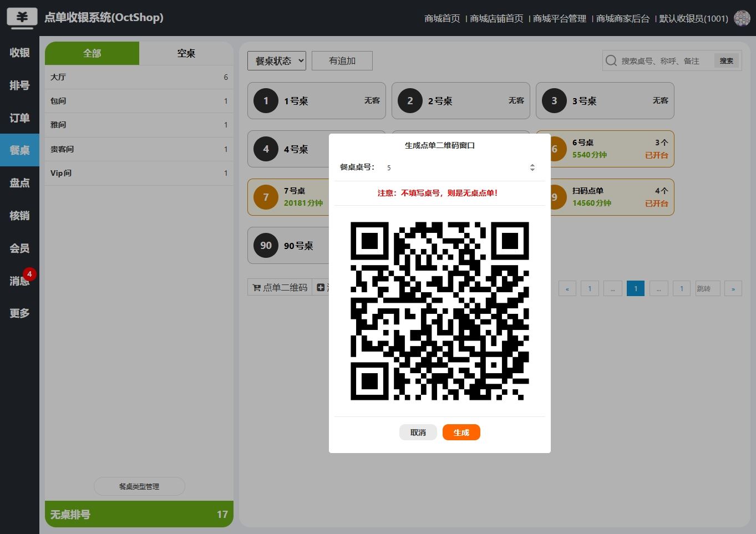Click the table 3 number circle
The image size is (756, 534).
click(554, 101)
